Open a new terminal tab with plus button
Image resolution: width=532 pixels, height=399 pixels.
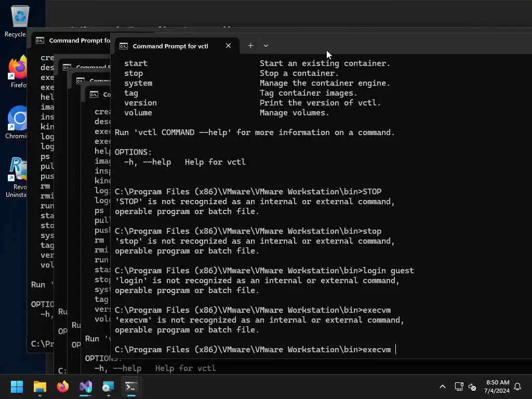tap(250, 46)
